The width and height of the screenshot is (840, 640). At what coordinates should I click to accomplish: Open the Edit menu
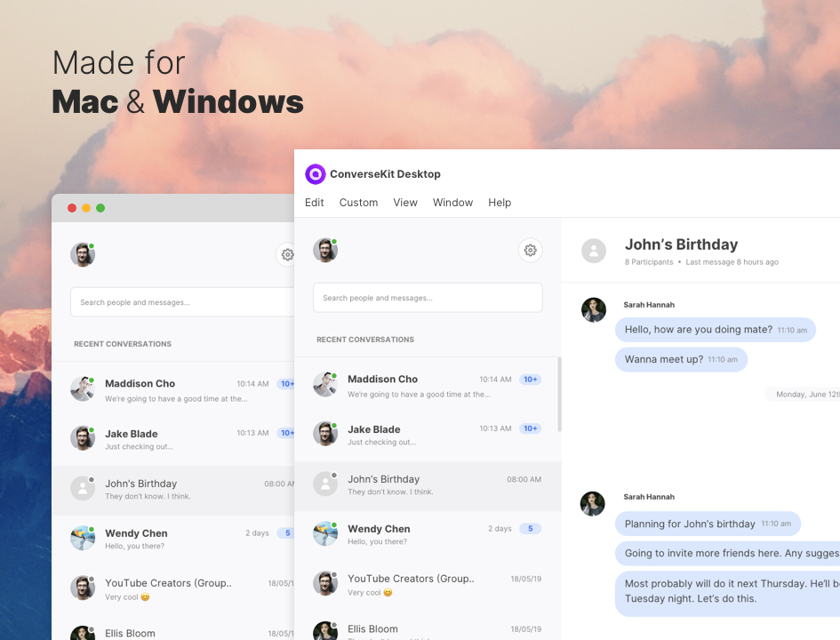314,203
